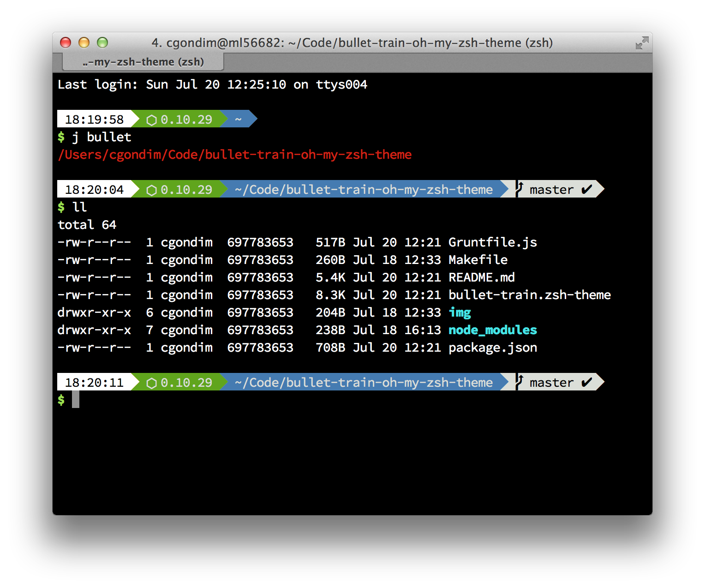Minimize the window using the yellow button

tap(84, 43)
